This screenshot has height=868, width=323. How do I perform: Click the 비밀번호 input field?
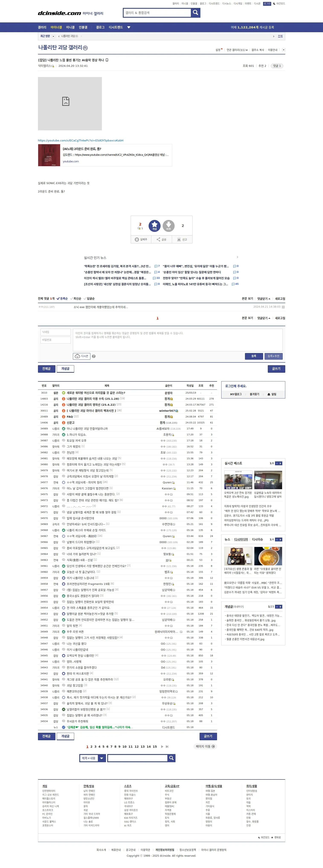[x=56, y=340]
